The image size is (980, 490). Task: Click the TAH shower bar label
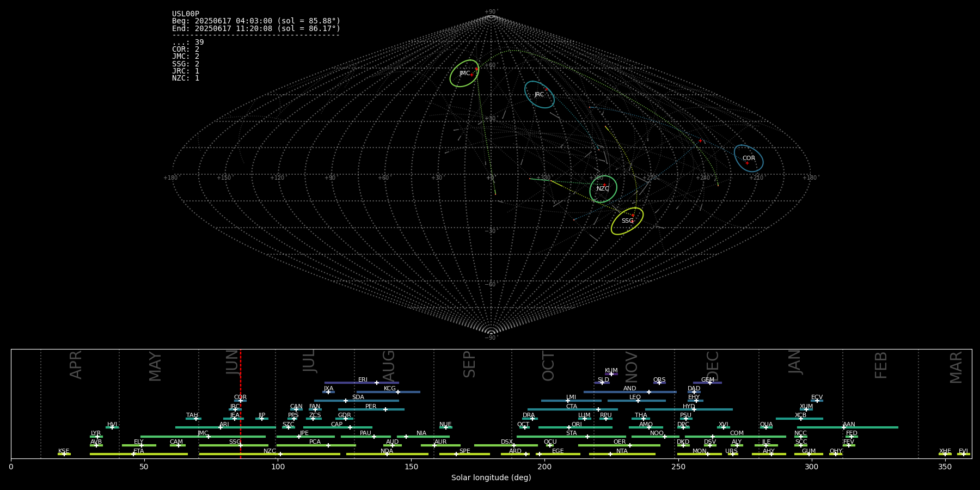192,415
